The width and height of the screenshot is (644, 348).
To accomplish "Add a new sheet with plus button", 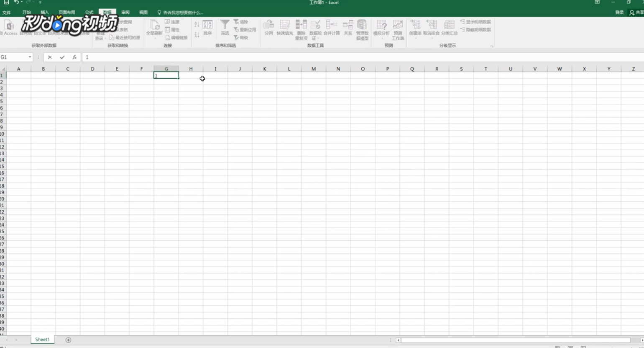I will 68,340.
